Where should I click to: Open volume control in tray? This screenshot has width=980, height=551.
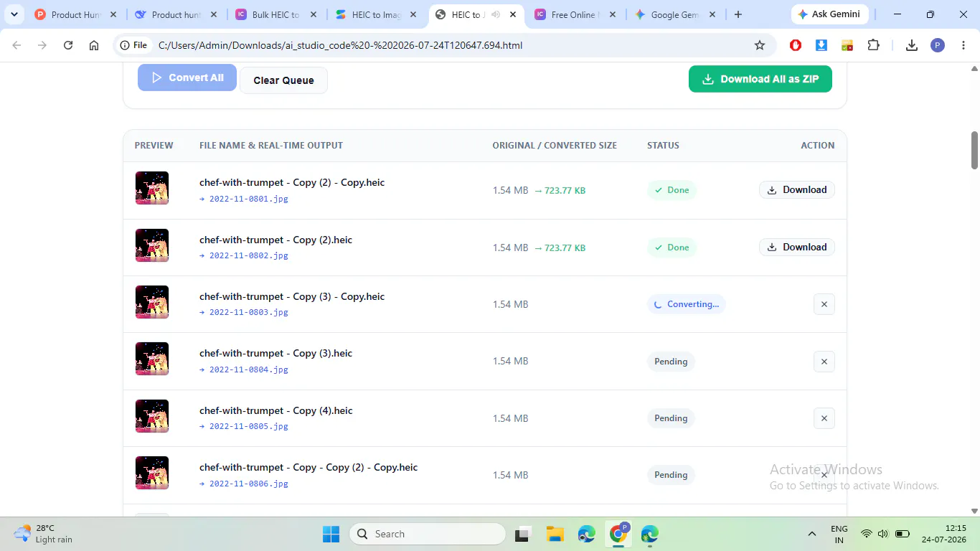(x=883, y=534)
